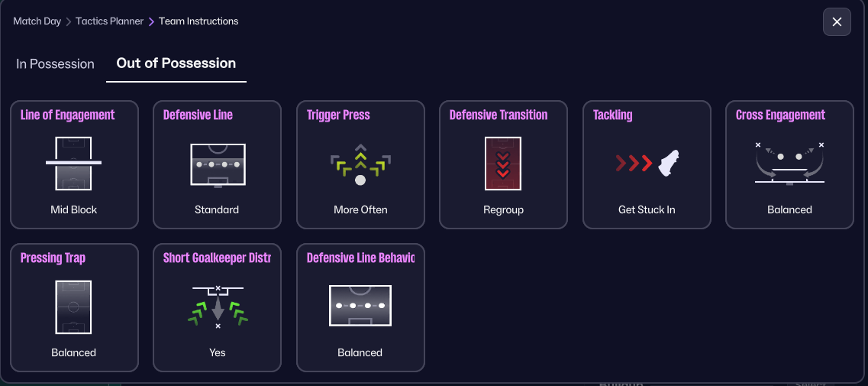The image size is (868, 386).
Task: Switch to the In Possession tab
Action: click(55, 64)
